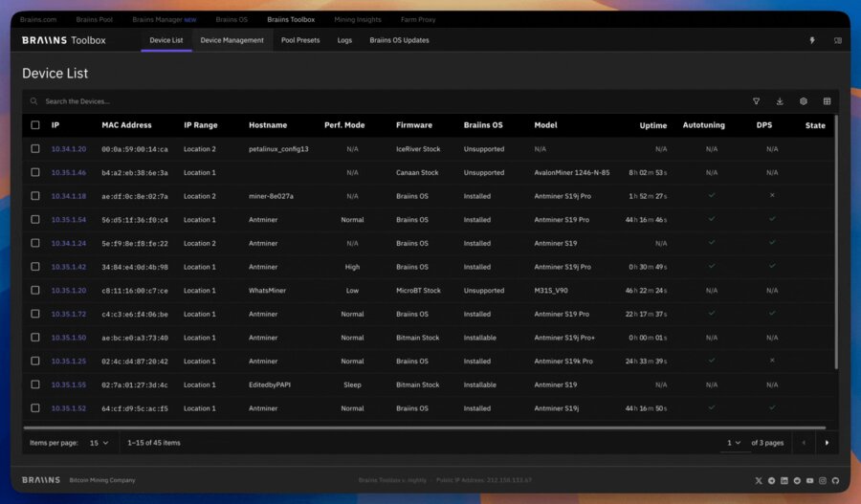Open the lightning bolt quick actions icon
The height and width of the screenshot is (504, 861).
[x=812, y=40]
